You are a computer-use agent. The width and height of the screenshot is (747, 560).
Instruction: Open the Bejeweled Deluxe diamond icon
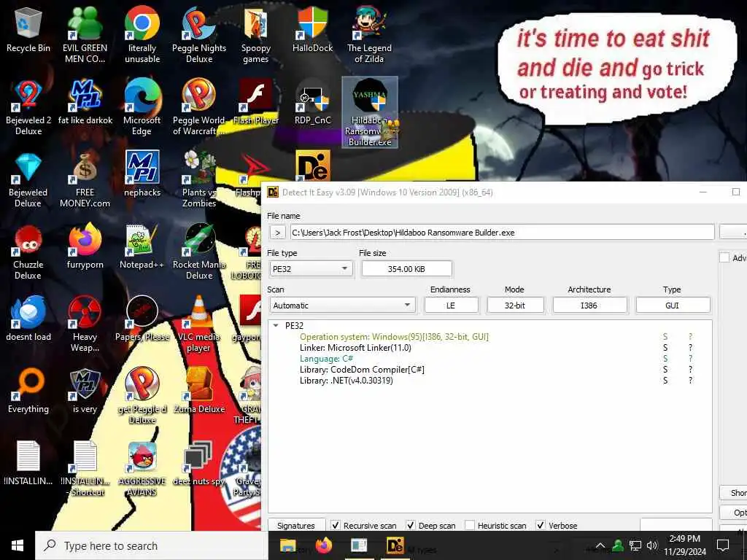28,180
